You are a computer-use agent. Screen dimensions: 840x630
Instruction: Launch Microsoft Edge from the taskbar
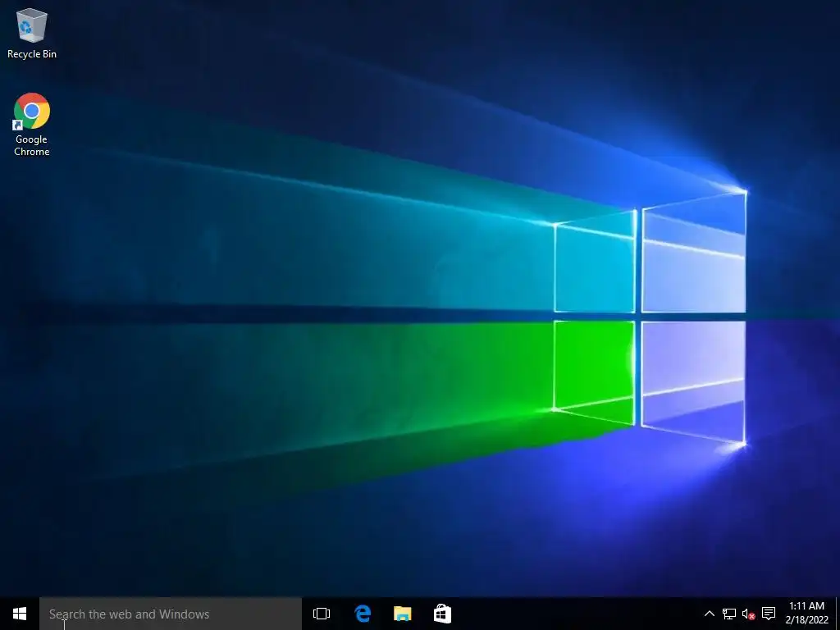point(363,614)
